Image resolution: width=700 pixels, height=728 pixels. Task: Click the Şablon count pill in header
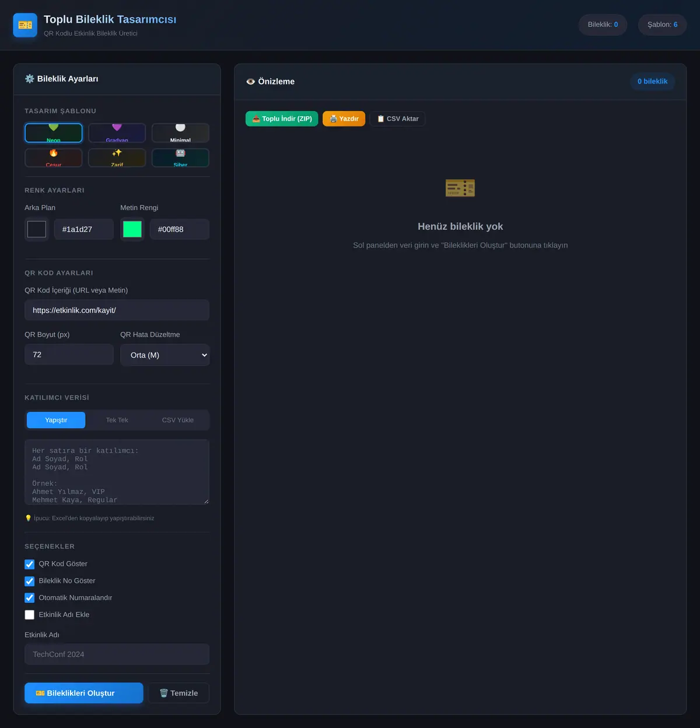[x=662, y=24]
